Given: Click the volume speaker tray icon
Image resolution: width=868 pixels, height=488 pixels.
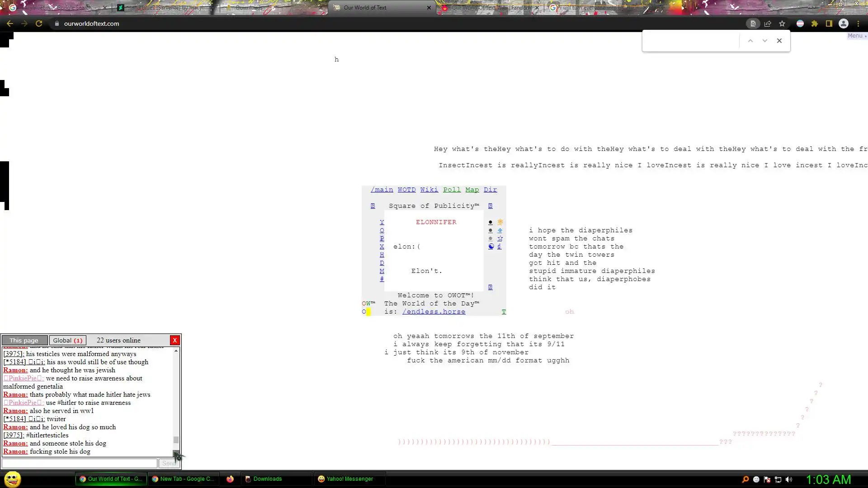Looking at the screenshot, I should [789, 479].
